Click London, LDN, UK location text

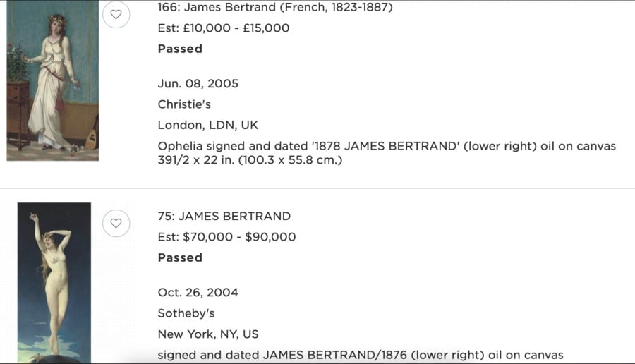[207, 125]
